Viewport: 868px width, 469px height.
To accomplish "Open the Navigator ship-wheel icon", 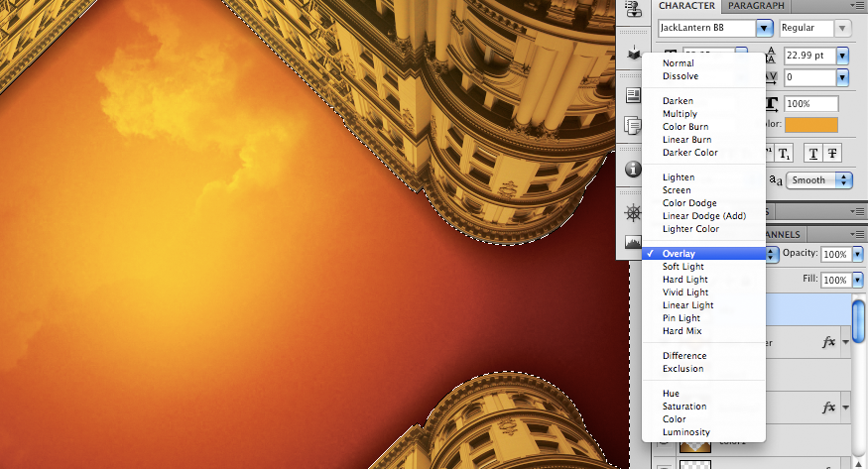I will click(633, 213).
